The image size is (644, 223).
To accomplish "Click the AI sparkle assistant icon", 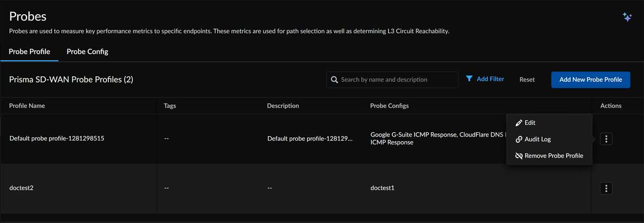I will point(627,17).
